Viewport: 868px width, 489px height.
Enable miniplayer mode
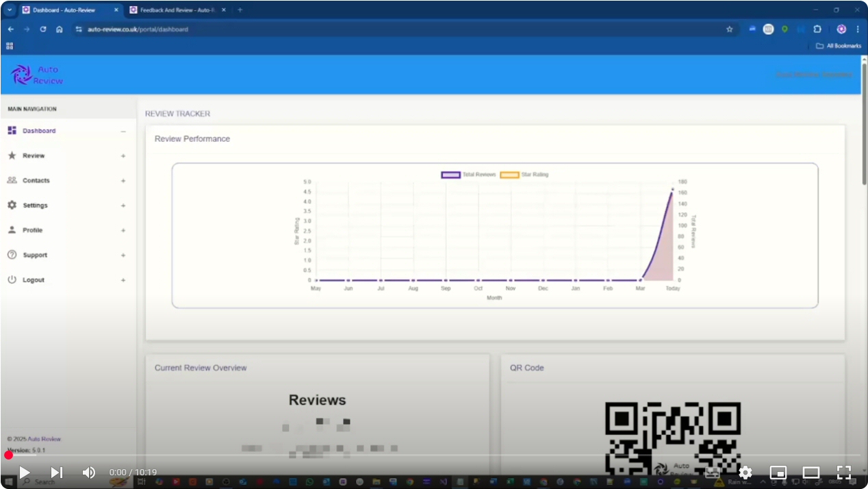pos(778,473)
